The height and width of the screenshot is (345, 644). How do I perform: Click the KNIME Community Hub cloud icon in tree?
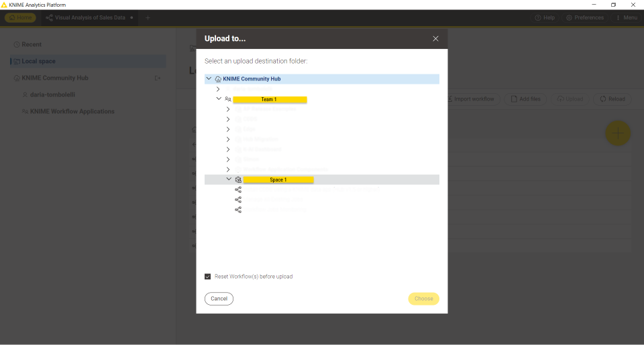click(x=218, y=79)
